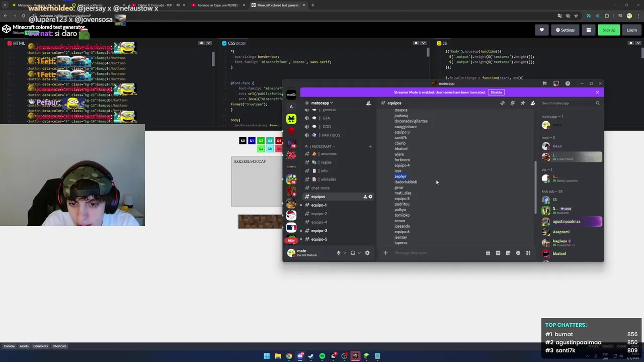Open Chrome from Windows taskbar
Screen dimensions: 644x362
point(289,356)
